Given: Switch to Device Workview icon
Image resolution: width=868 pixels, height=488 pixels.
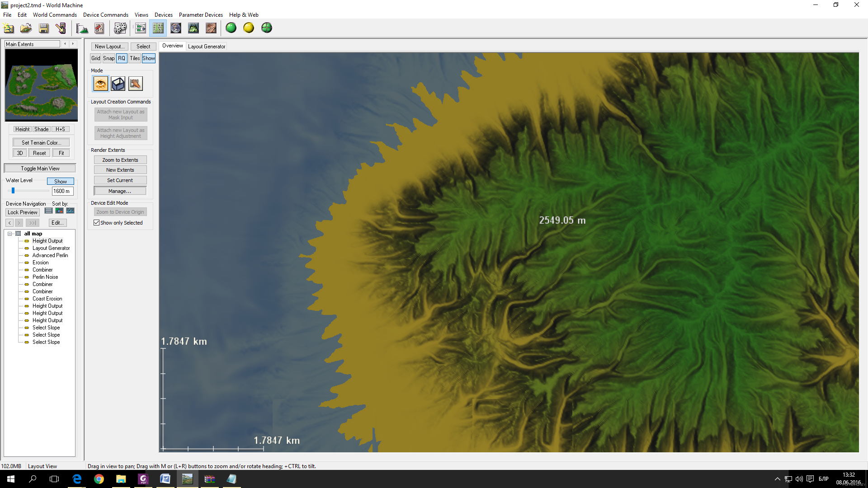Looking at the screenshot, I should (x=141, y=28).
